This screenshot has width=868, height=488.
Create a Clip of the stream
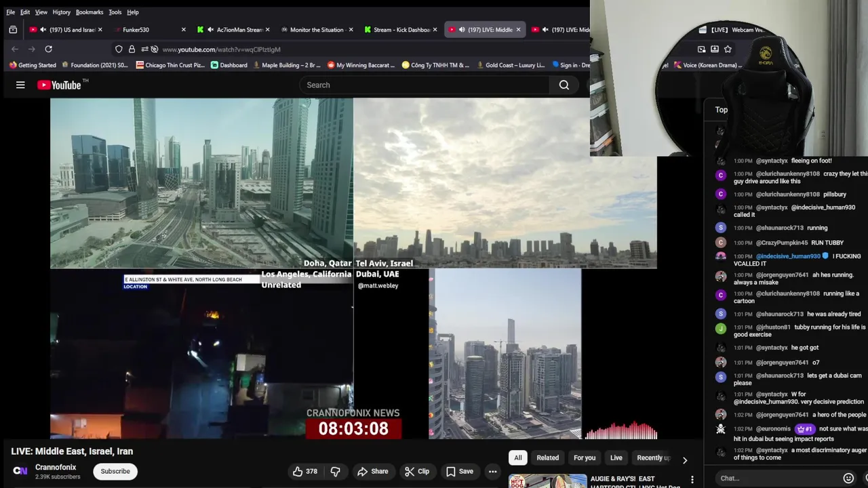tap(417, 471)
